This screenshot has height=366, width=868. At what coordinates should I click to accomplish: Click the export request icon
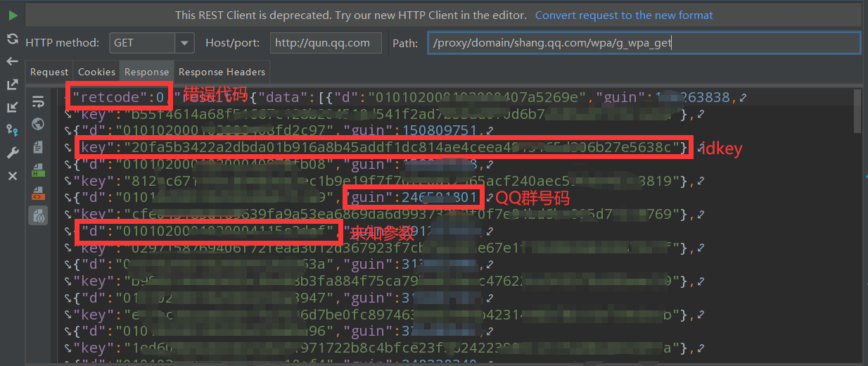pyautogui.click(x=13, y=84)
